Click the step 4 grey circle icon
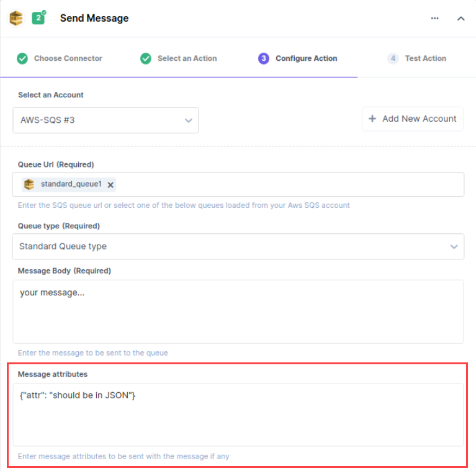 (393, 58)
